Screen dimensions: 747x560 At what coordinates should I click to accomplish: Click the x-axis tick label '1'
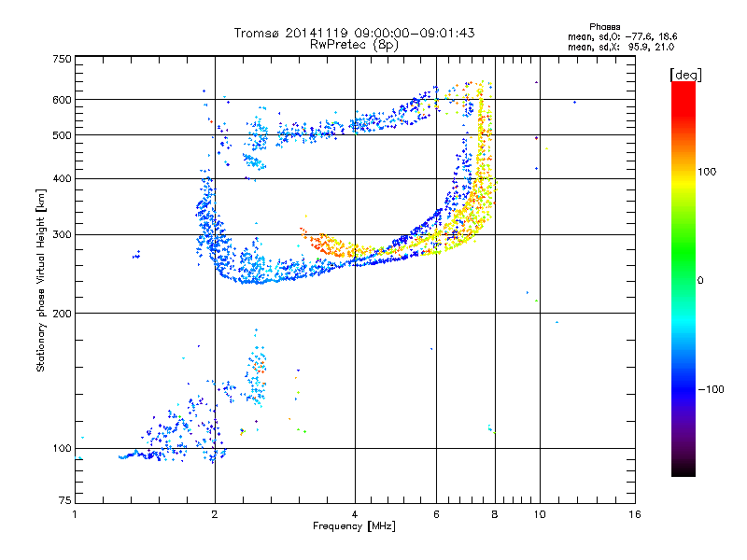pyautogui.click(x=75, y=514)
